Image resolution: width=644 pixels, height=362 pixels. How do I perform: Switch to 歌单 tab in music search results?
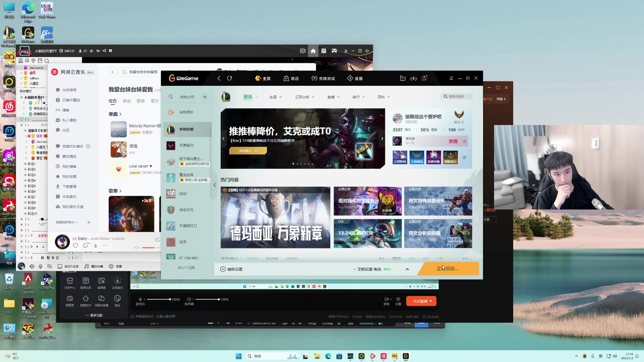[141, 101]
